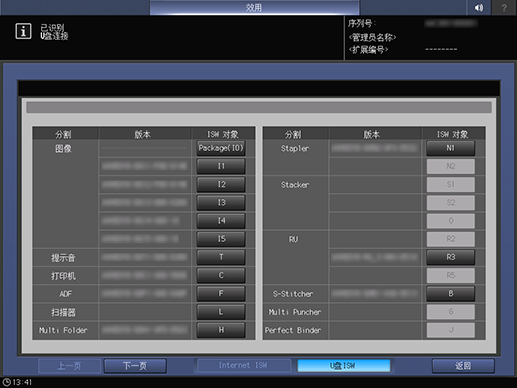Click the Multi Folder row label
517x388 pixels.
63,330
